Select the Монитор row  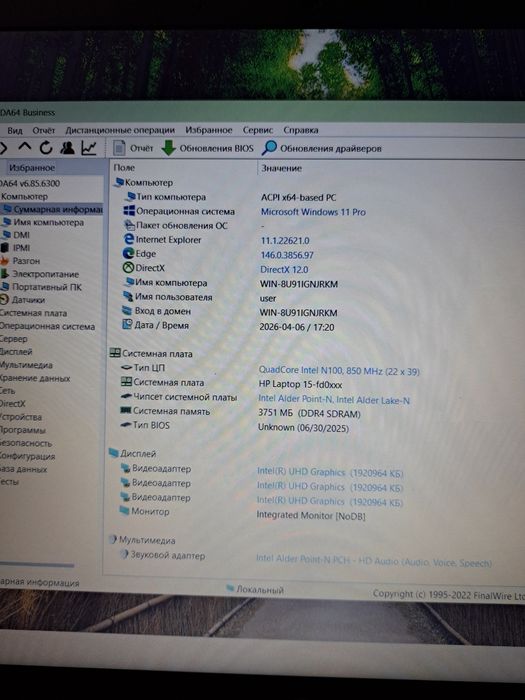coord(242,513)
